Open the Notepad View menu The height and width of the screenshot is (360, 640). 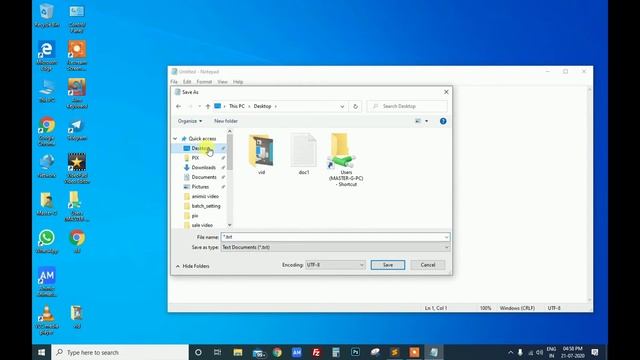click(x=222, y=82)
